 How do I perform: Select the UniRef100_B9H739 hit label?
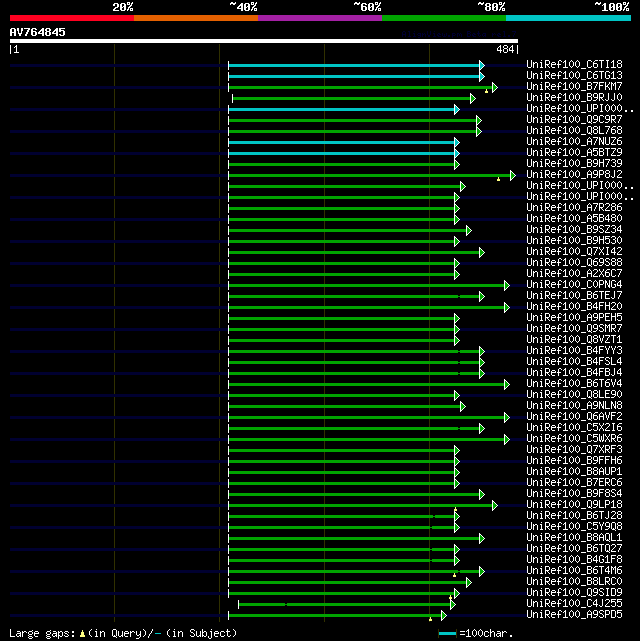574,164
